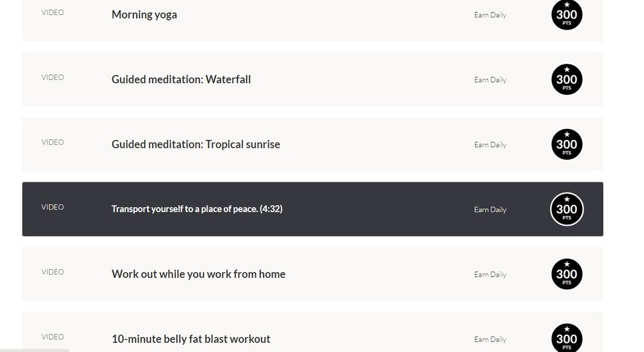Open 10-minute belly fat blast workout
This screenshot has width=644, height=352.
click(x=191, y=339)
